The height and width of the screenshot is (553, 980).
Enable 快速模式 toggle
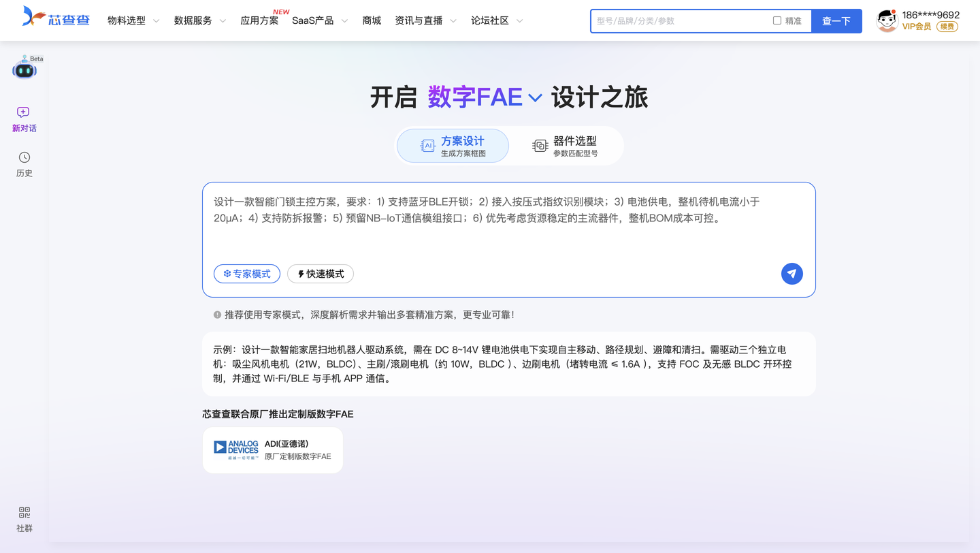tap(321, 274)
